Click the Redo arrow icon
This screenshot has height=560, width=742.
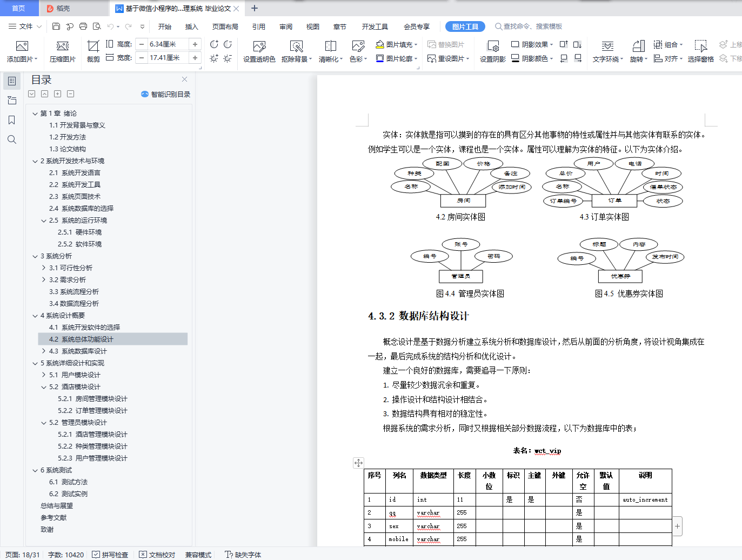pos(128,26)
